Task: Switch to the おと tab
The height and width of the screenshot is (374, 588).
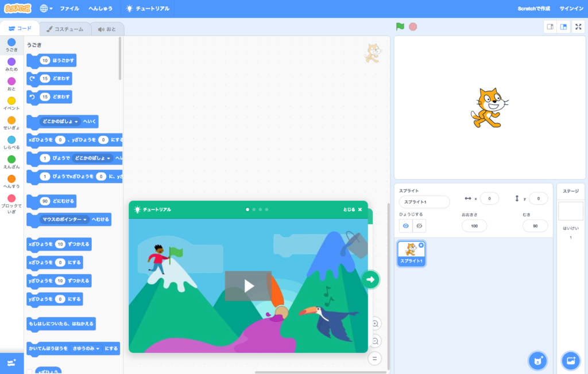Action: tap(107, 29)
